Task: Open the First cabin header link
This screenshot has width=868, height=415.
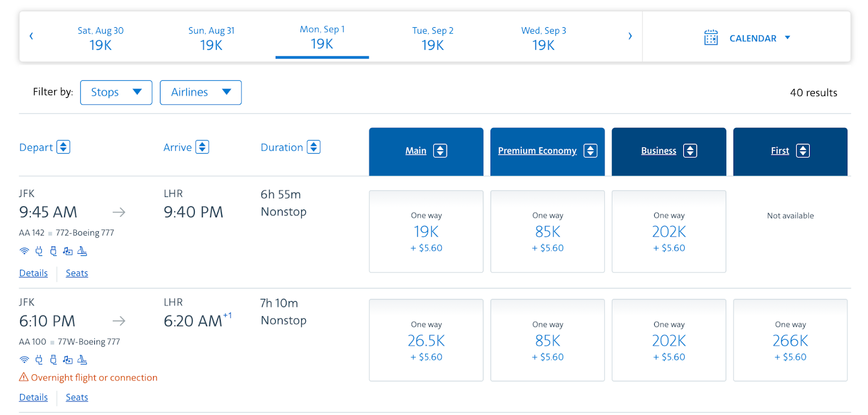Action: coord(780,151)
